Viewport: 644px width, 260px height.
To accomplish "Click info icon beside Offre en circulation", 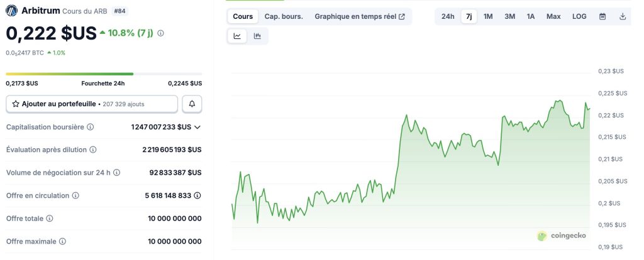I will tap(75, 195).
